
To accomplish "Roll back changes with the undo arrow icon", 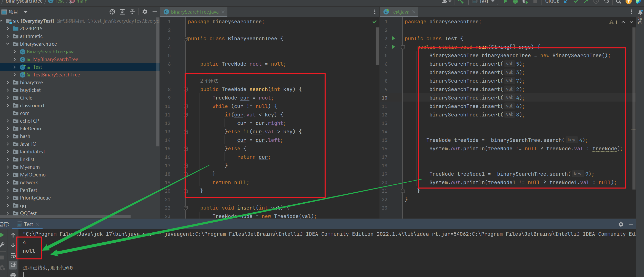I will tap(606, 2).
